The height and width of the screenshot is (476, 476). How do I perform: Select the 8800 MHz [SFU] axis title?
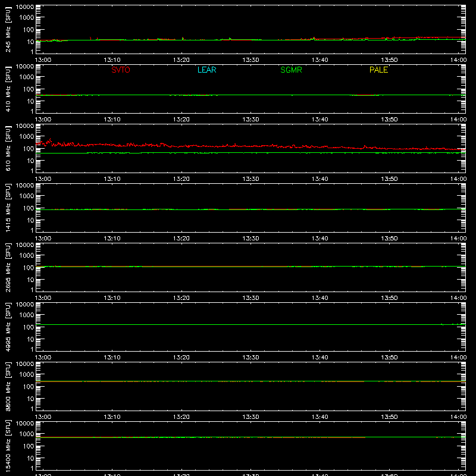pos(8,387)
